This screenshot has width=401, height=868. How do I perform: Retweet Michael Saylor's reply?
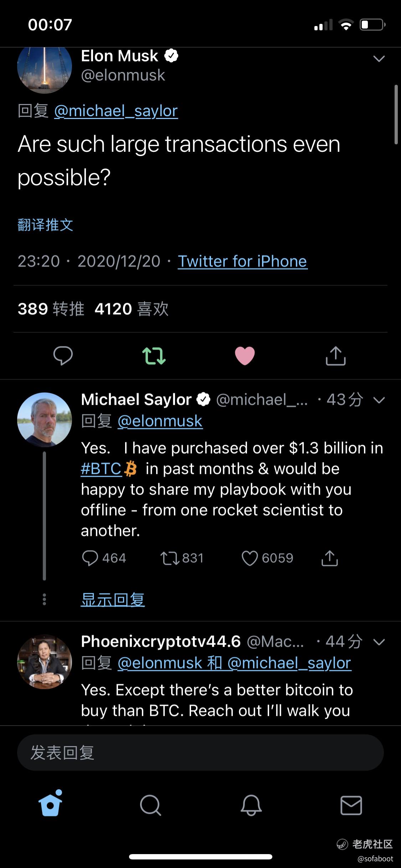169,558
